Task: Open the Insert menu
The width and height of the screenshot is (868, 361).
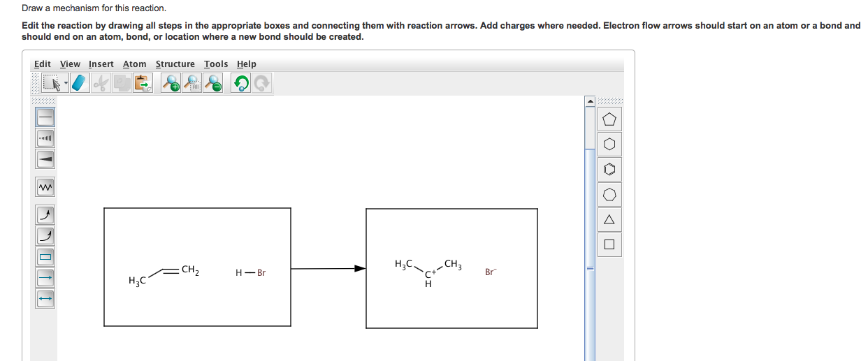Action: click(x=101, y=64)
